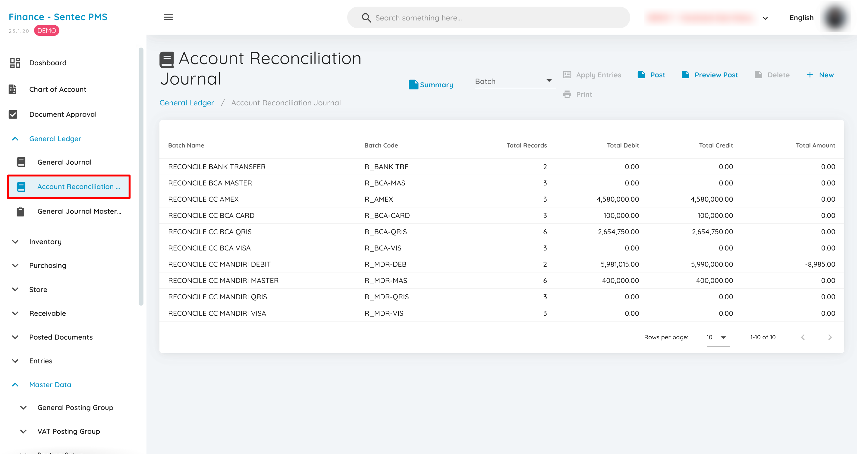Click the Preview Post button

pos(710,75)
